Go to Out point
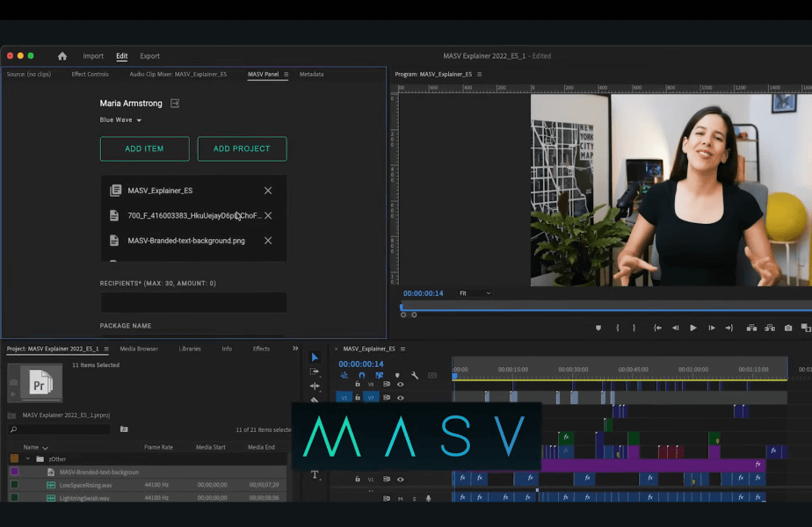The height and width of the screenshot is (527, 812). [x=729, y=328]
